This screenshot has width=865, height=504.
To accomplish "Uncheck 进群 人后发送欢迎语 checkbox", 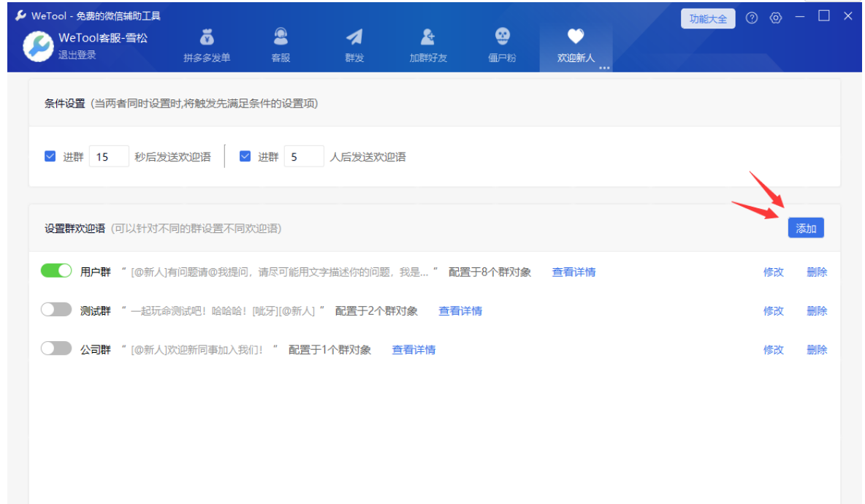I will click(x=245, y=156).
